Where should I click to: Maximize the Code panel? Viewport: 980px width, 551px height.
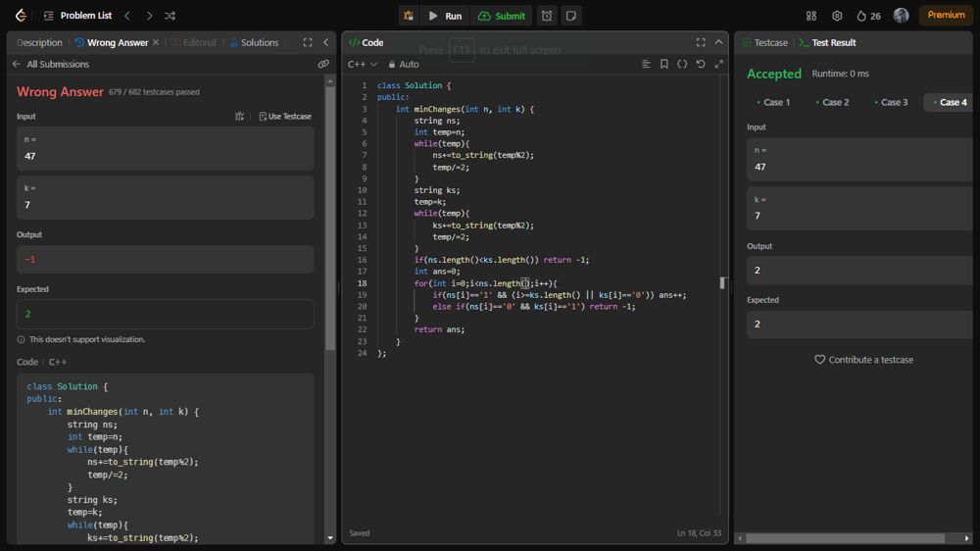701,42
